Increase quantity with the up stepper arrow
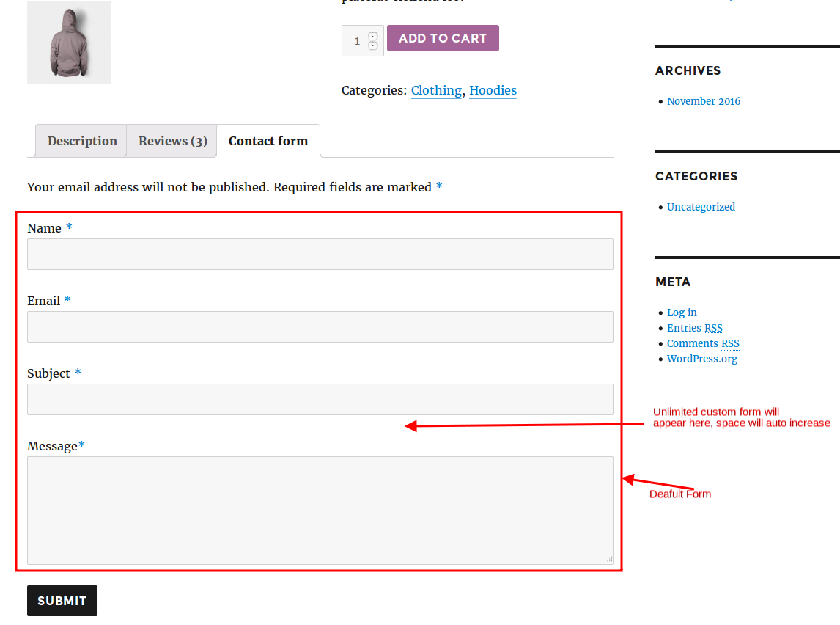 coord(372,36)
